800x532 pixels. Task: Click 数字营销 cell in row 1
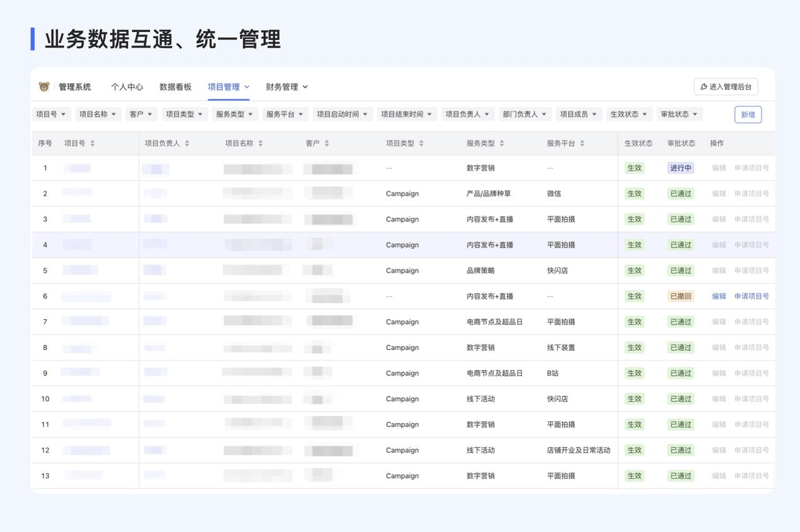(481, 168)
